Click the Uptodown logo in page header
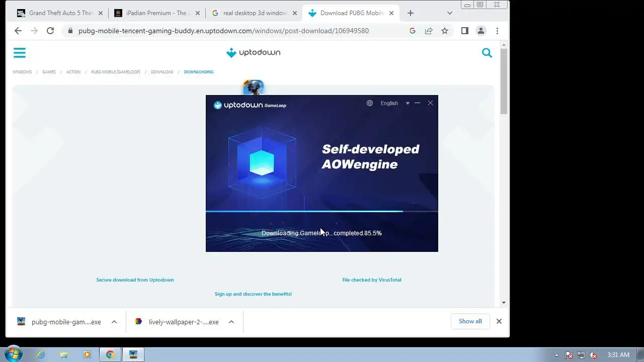 [253, 52]
